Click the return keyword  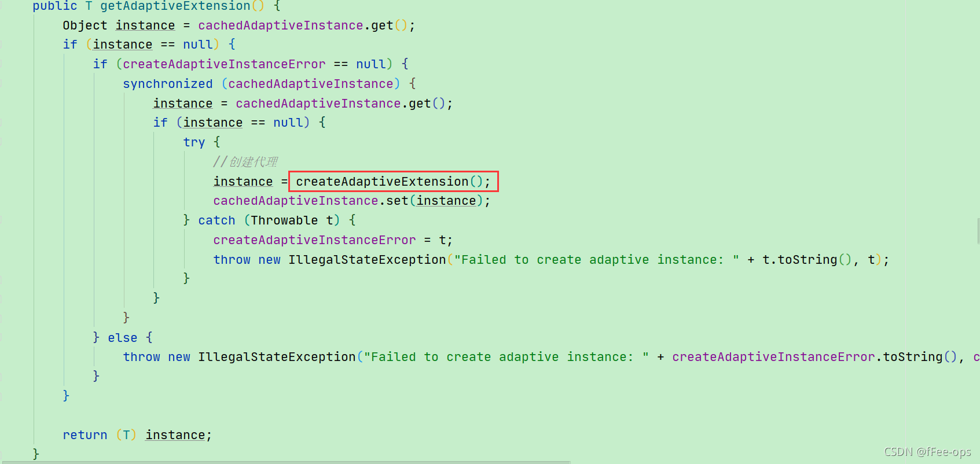pyautogui.click(x=85, y=435)
